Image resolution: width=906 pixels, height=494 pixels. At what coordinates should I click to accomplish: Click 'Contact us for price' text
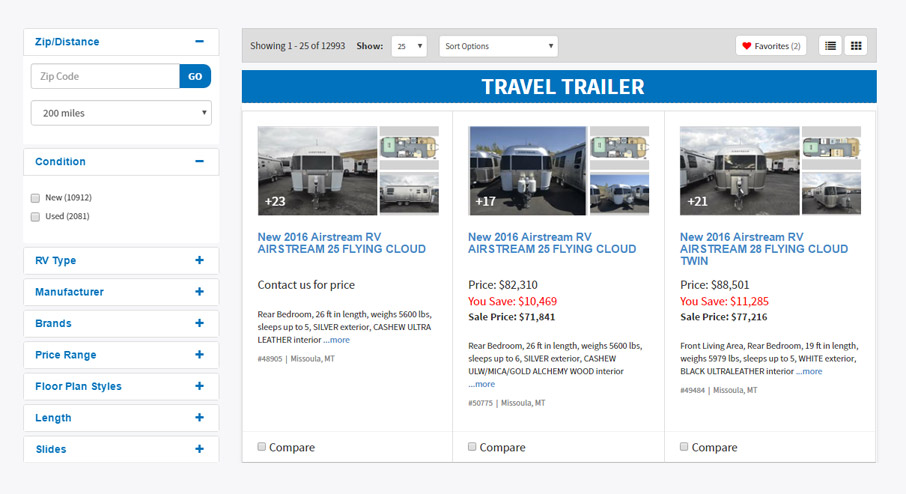[306, 285]
